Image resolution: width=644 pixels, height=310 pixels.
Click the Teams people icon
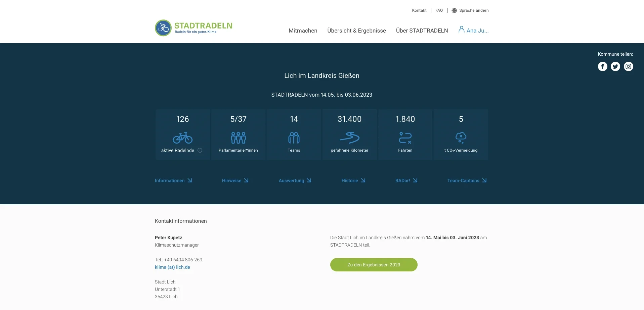[x=294, y=138]
